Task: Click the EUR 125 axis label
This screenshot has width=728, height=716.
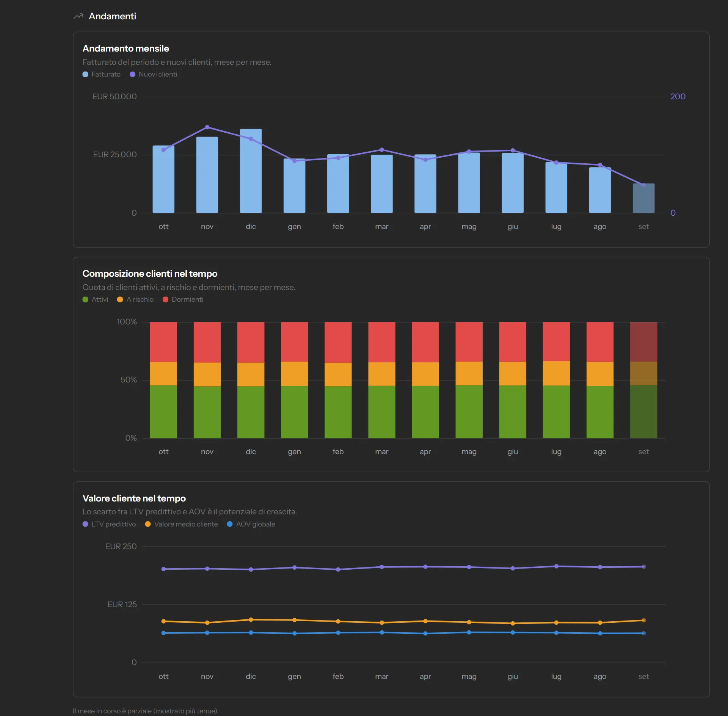Action: coord(122,605)
